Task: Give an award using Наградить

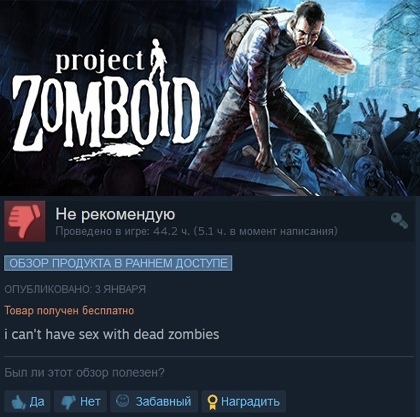Action: pyautogui.click(x=244, y=402)
